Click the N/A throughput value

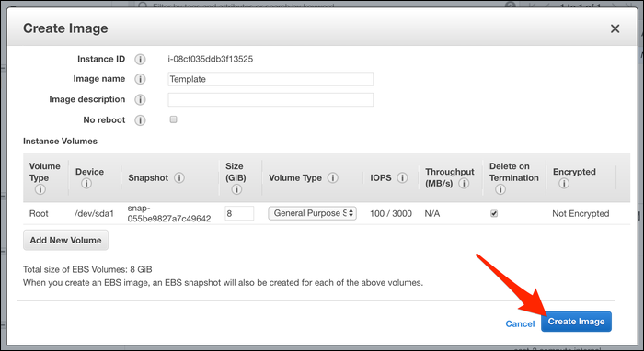(432, 214)
